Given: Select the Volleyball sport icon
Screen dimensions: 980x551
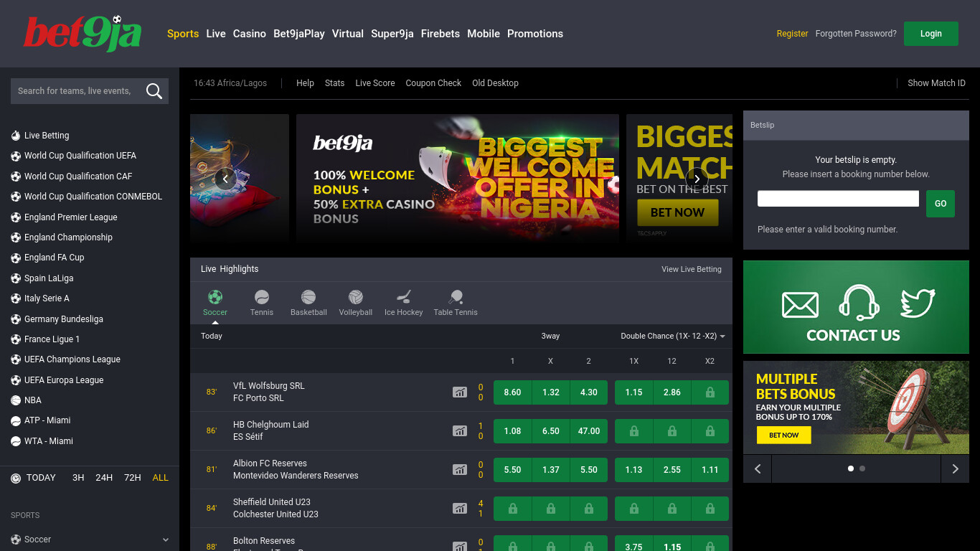Looking at the screenshot, I should coord(356,297).
